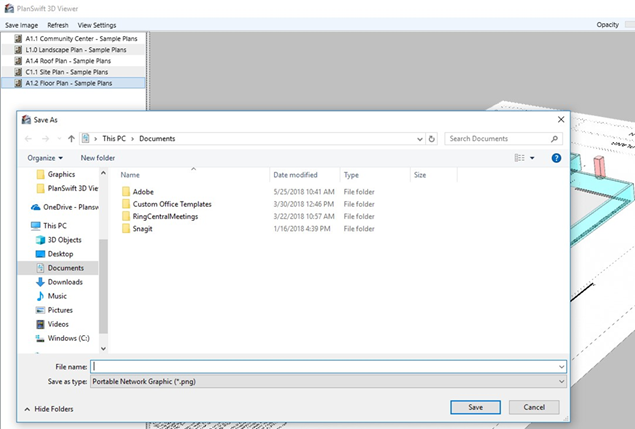Click This PC in the address path
This screenshot has height=429, width=635.
pos(114,139)
